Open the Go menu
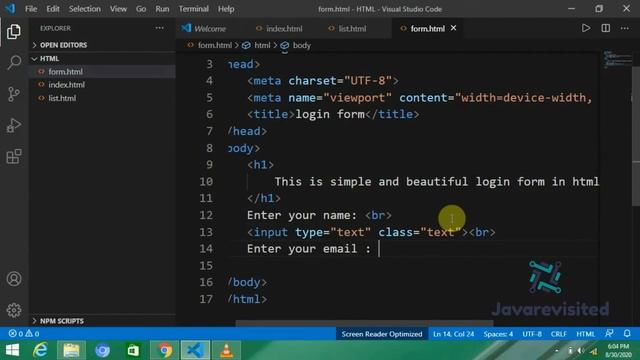 tap(141, 9)
